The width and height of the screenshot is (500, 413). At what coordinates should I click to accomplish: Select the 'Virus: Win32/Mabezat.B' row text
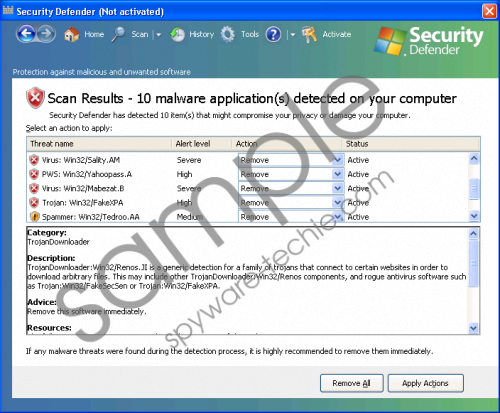tap(83, 189)
